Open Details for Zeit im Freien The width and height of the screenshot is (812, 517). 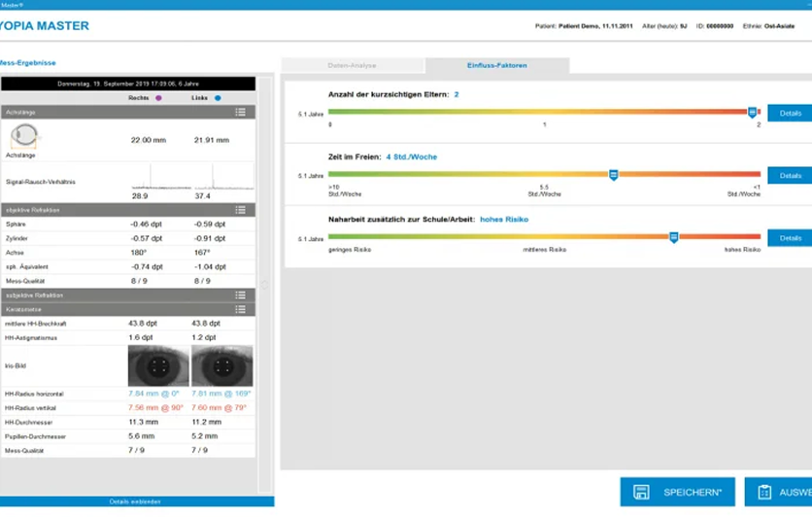pos(790,176)
